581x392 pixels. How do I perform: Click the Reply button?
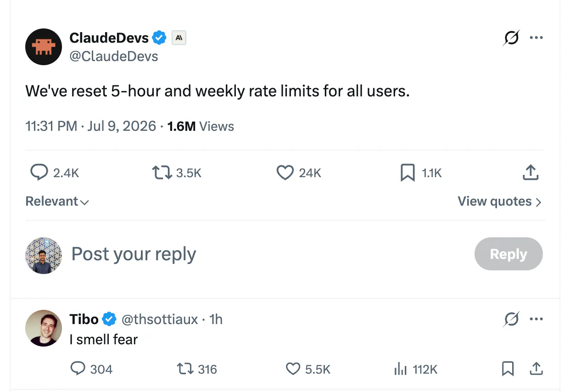(508, 254)
